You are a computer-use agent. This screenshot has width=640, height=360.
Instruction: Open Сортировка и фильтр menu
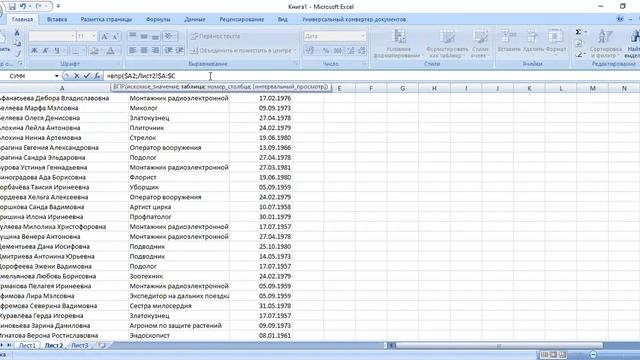(605, 44)
